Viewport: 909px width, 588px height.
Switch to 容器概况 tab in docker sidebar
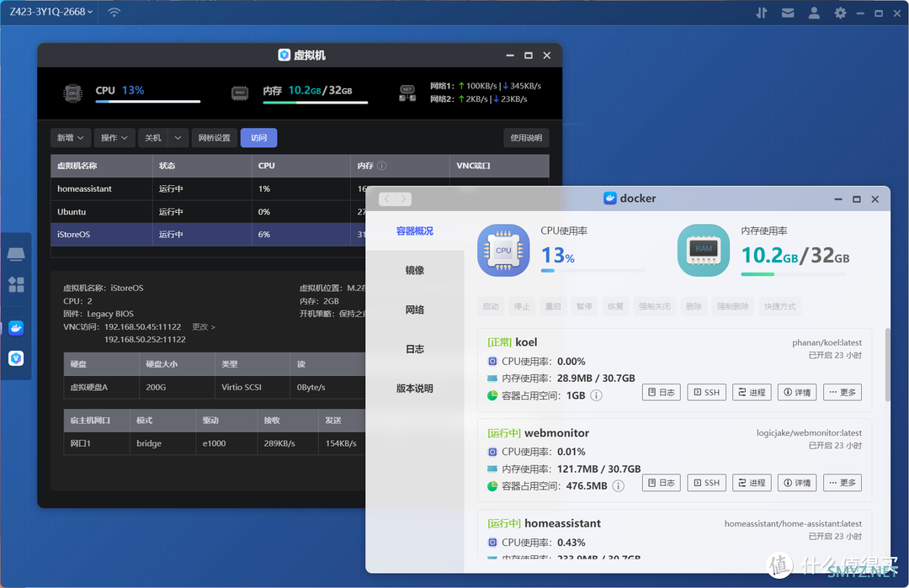415,231
